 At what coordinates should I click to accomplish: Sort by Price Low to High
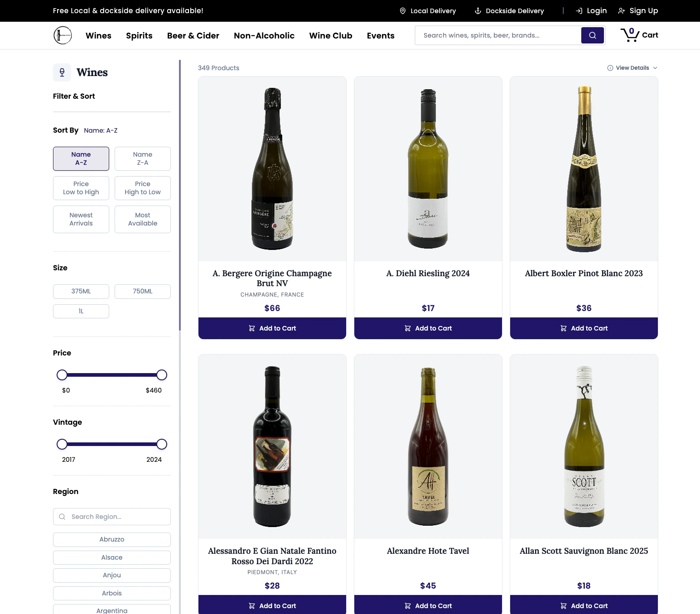click(x=81, y=188)
